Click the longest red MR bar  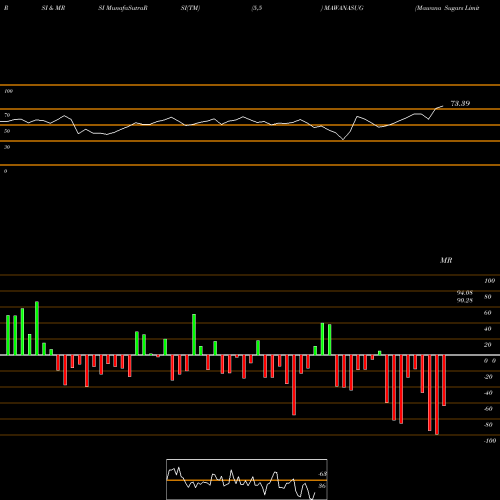coord(437,395)
